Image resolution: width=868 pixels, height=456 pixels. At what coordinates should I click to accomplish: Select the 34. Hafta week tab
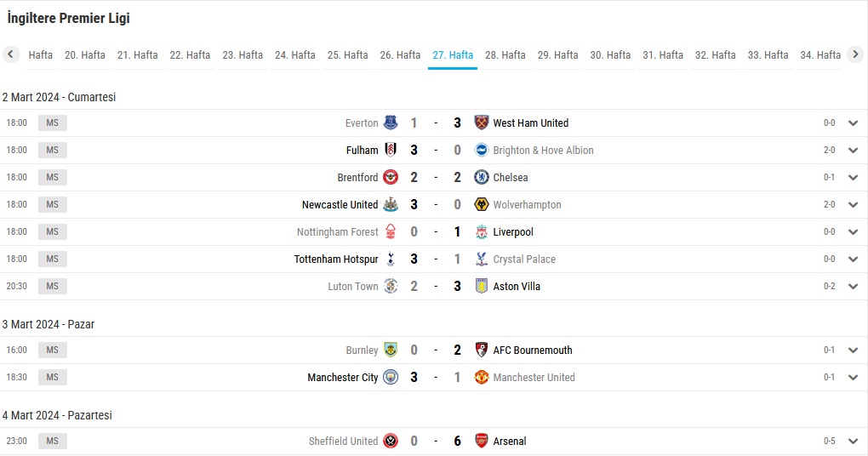coord(820,54)
